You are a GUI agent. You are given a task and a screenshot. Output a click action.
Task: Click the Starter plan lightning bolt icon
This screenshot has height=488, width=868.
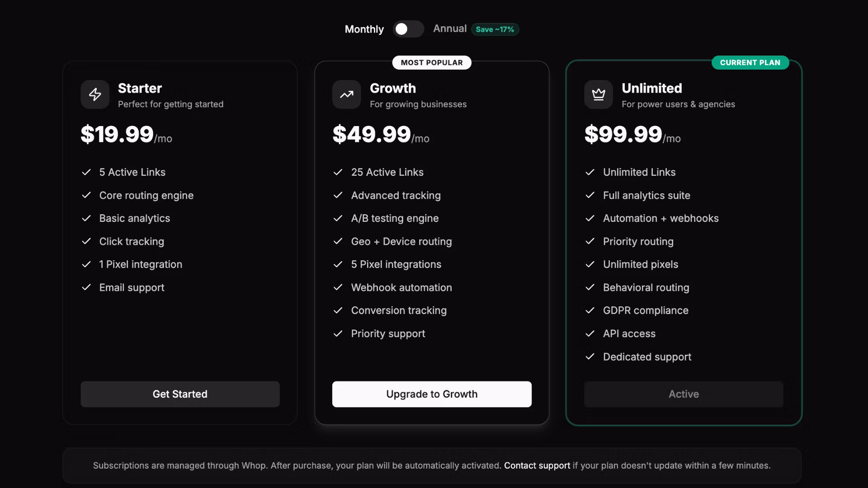pos(95,94)
